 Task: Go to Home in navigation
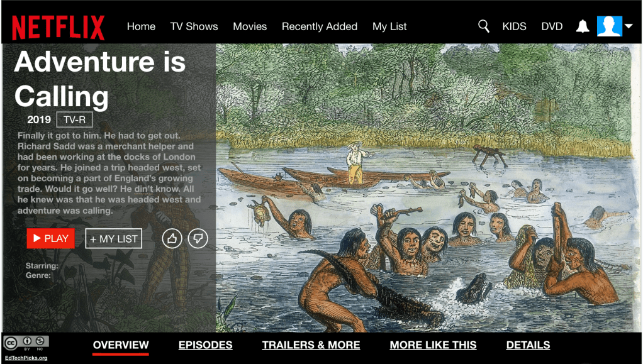tap(141, 26)
